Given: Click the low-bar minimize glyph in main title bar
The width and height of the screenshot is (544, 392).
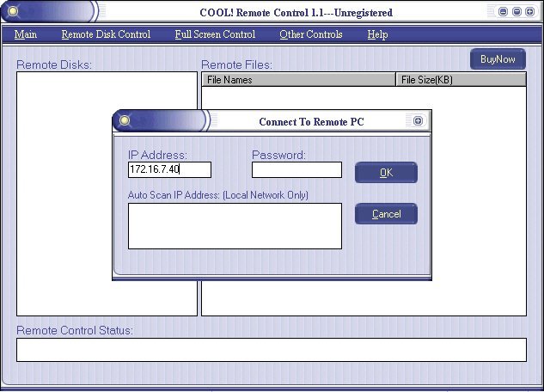Looking at the screenshot, I should pyautogui.click(x=503, y=11).
